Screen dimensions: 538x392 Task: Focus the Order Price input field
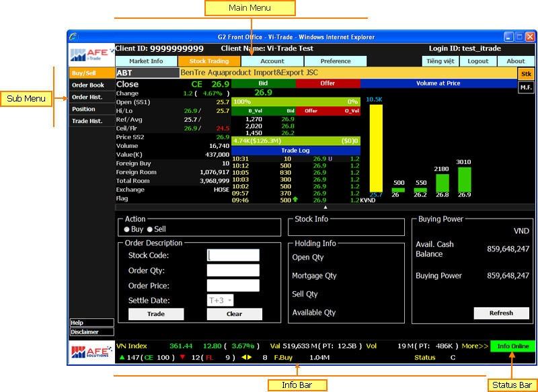click(233, 285)
